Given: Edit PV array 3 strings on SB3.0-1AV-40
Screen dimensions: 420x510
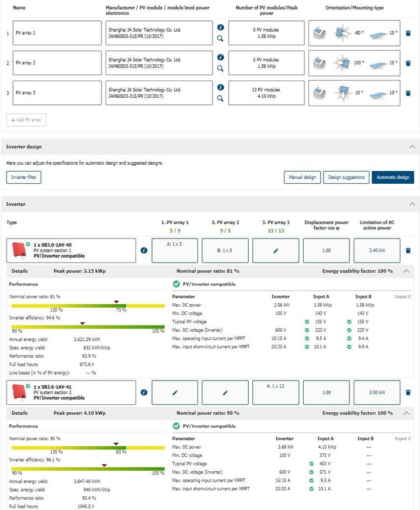Looking at the screenshot, I should pyautogui.click(x=276, y=251).
